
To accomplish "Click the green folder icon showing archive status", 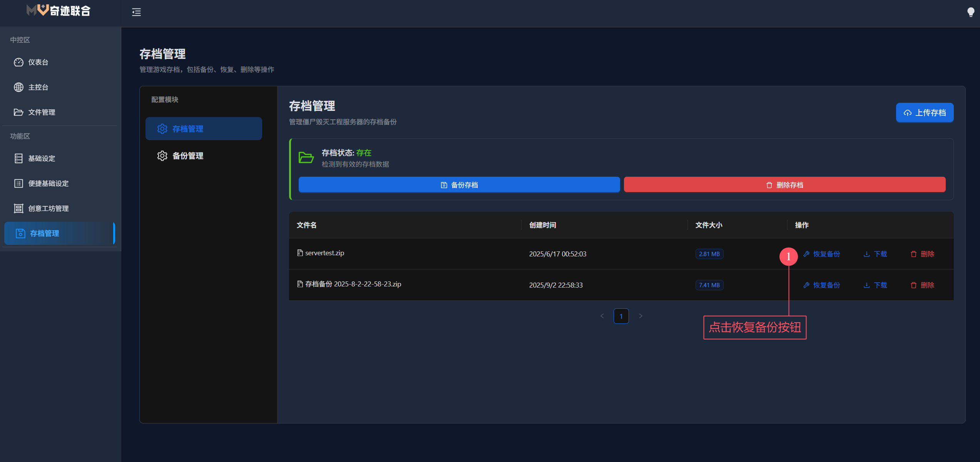I will tap(306, 157).
